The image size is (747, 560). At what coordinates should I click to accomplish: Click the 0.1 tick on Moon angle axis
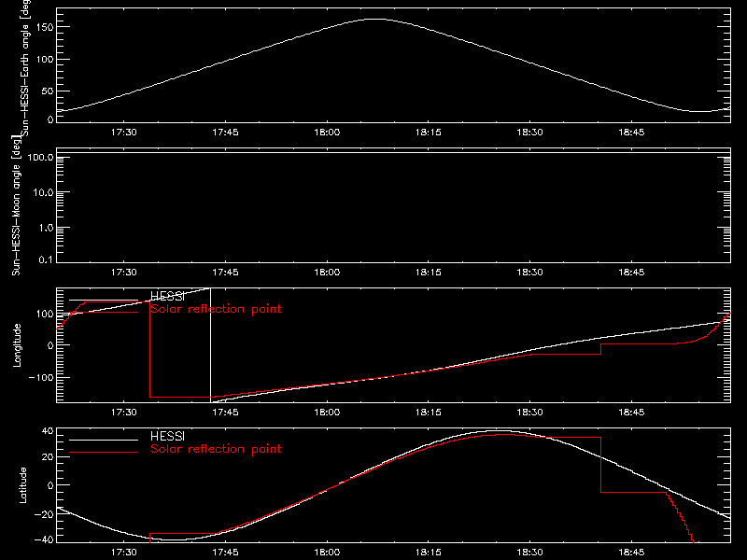46,260
